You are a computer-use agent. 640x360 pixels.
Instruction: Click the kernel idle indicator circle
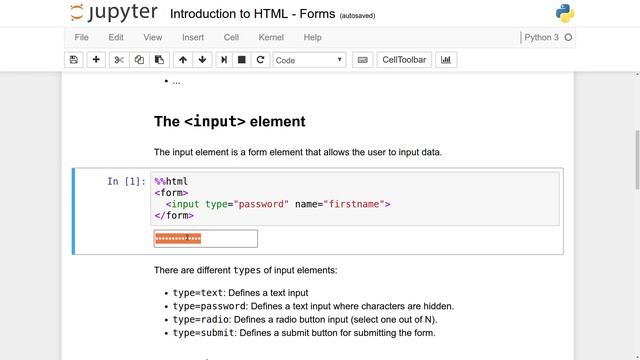tap(568, 38)
